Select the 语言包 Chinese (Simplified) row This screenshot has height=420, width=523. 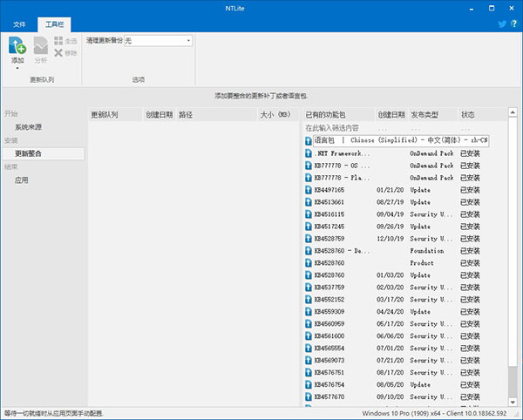coord(401,140)
